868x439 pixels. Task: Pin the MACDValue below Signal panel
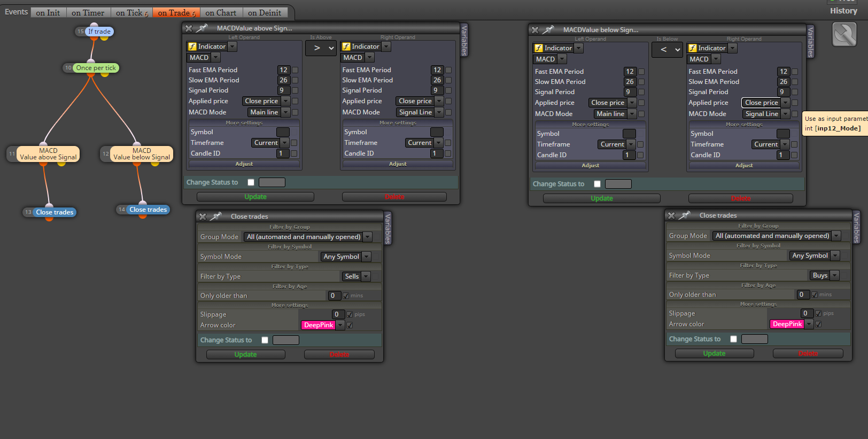click(x=548, y=30)
